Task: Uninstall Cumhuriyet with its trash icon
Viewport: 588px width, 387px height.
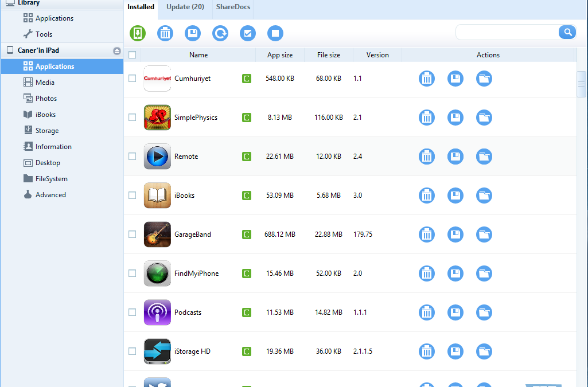Action: point(427,79)
